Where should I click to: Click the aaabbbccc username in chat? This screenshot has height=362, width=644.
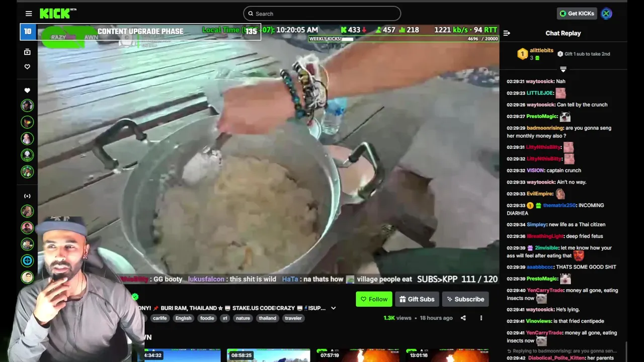(539, 267)
